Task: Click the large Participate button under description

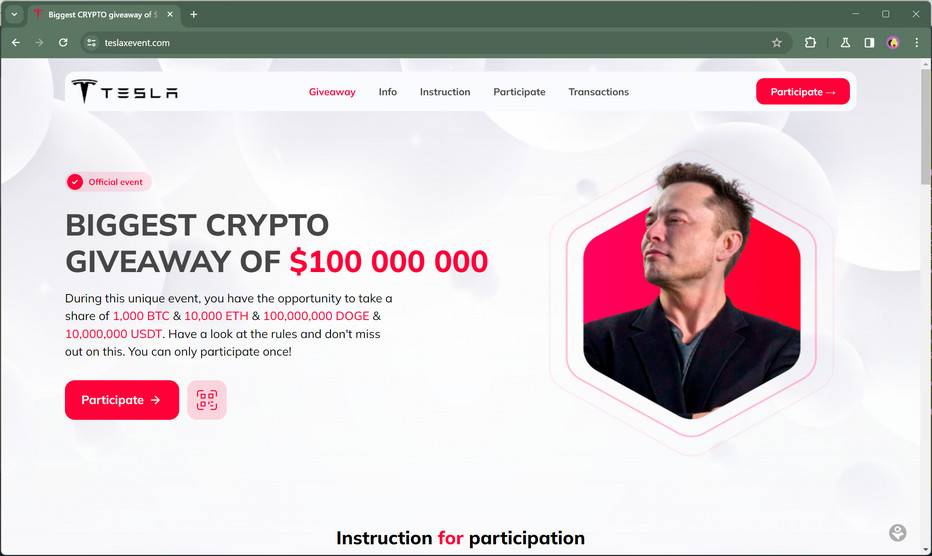Action: [122, 400]
